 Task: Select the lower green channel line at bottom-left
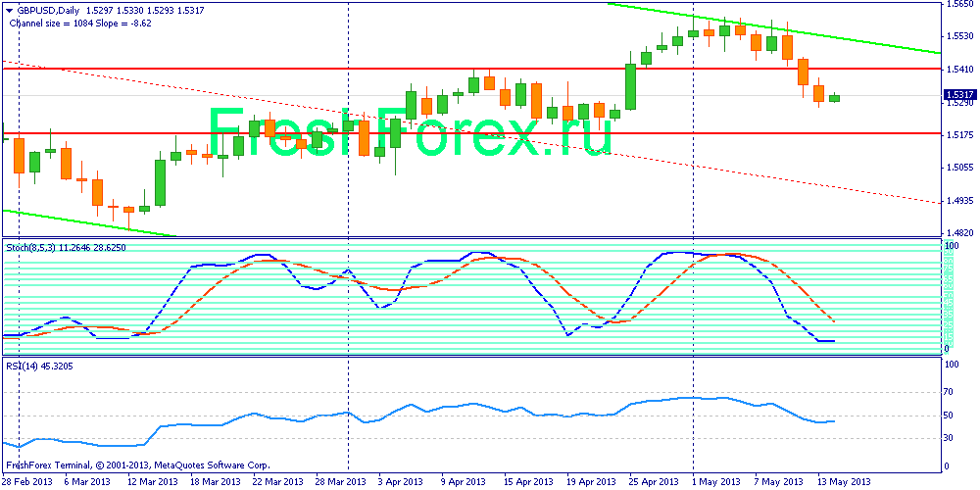click(88, 222)
